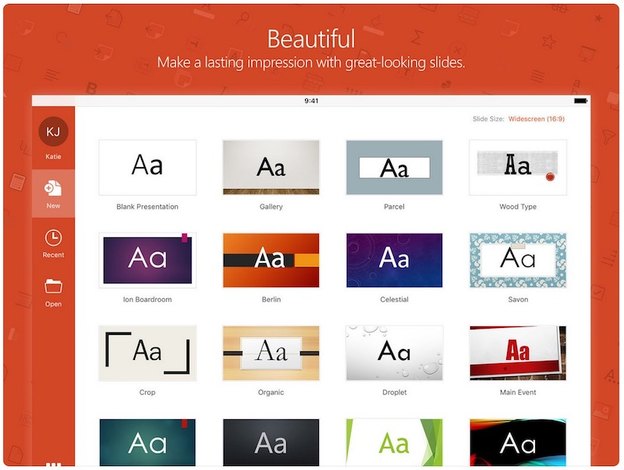Click the battery icon in status bar
Screen dimensions: 624x470
click(x=579, y=100)
